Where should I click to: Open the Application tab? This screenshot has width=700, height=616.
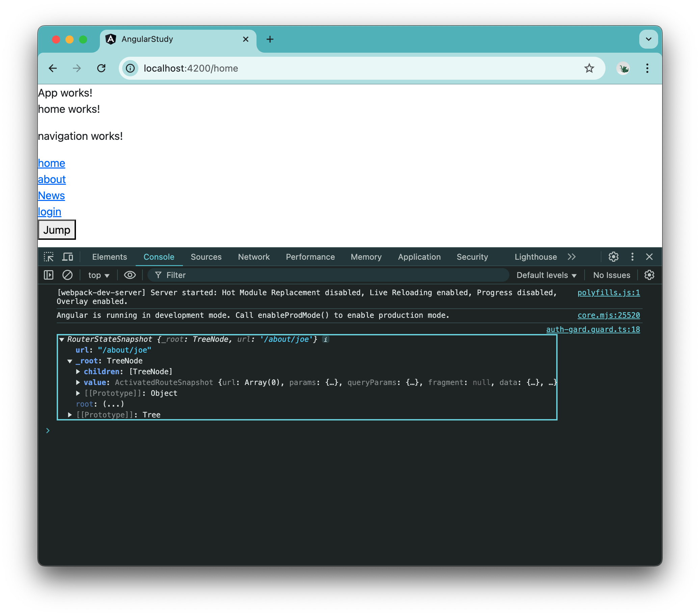click(x=419, y=257)
